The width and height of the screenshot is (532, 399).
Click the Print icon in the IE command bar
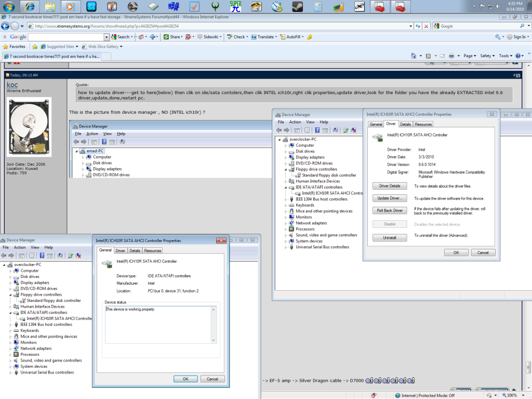tap(451, 56)
